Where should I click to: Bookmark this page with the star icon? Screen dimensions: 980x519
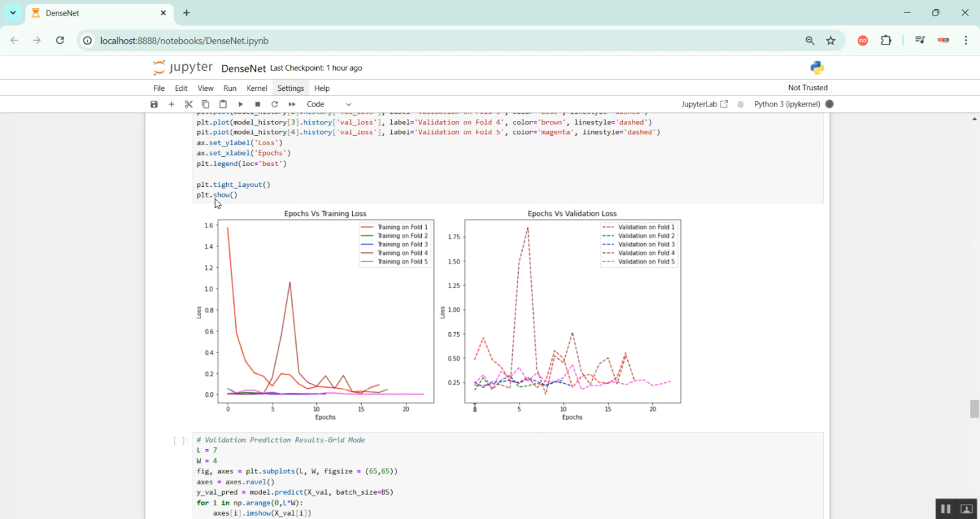point(830,41)
